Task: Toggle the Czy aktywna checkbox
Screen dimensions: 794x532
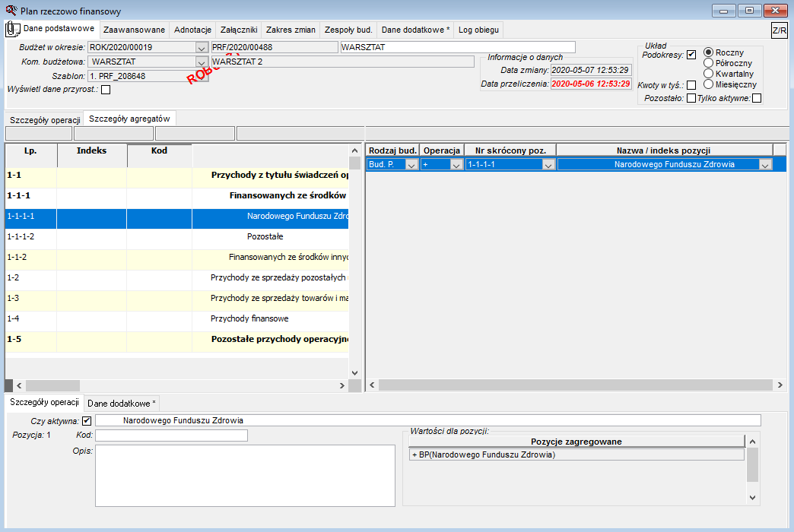Action: (x=87, y=420)
